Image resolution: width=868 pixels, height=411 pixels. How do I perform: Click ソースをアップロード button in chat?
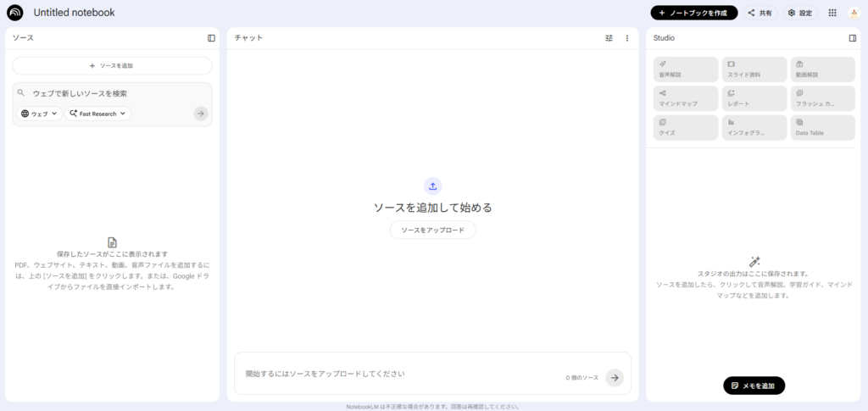click(x=432, y=230)
